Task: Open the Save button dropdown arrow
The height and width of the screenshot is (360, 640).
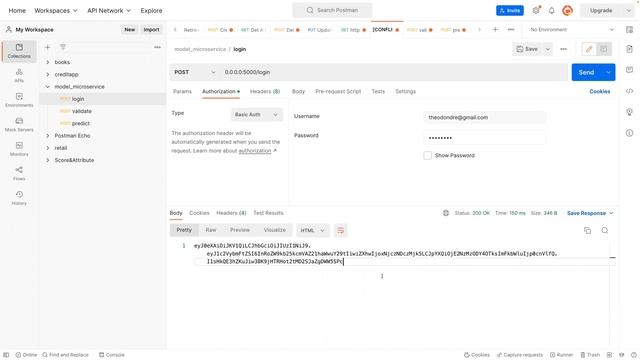Action: 548,49
